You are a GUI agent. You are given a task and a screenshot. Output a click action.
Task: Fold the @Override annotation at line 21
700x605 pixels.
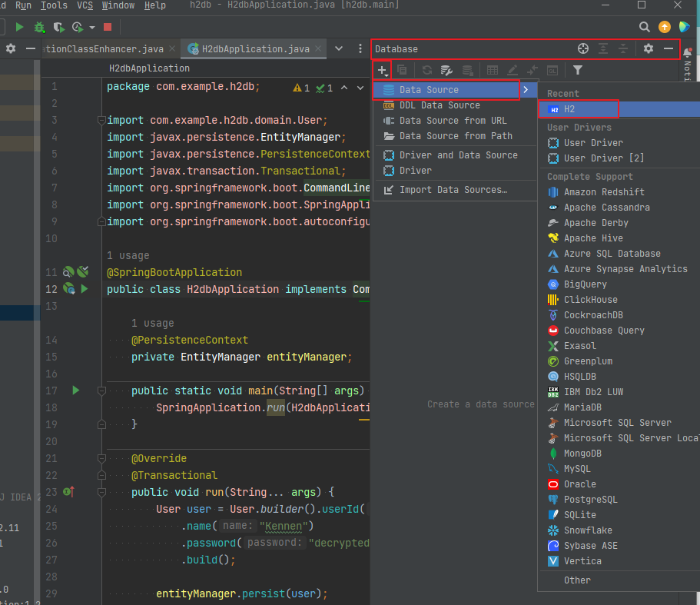101,458
